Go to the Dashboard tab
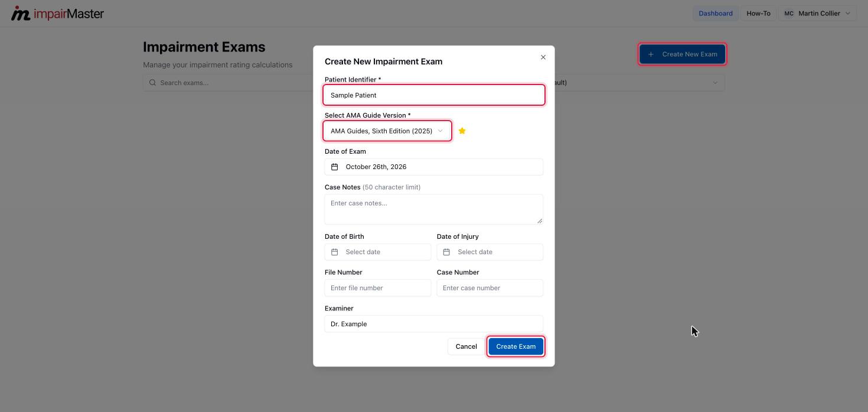 coord(716,14)
